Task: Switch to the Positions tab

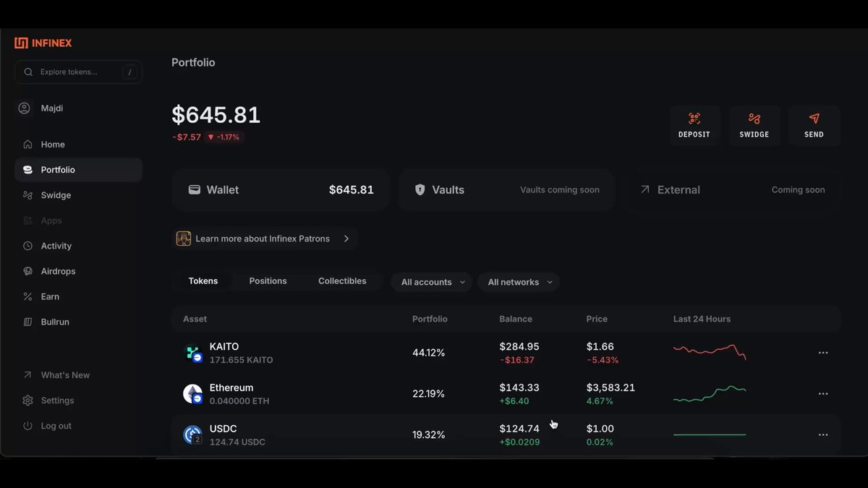Action: click(x=268, y=281)
